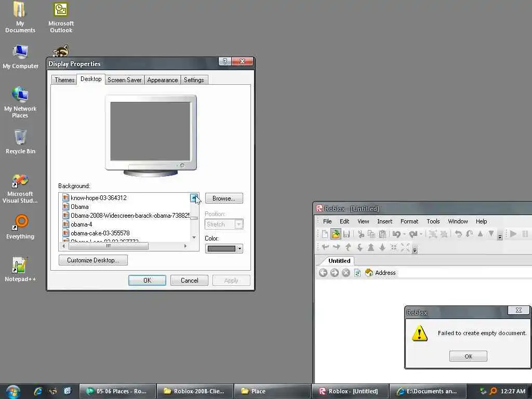Click the Windows Start orb

(x=13, y=392)
